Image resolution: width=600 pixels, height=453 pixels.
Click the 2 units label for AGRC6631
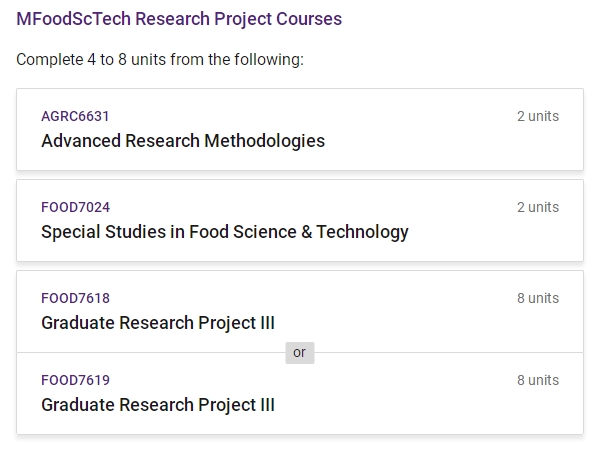[x=538, y=116]
